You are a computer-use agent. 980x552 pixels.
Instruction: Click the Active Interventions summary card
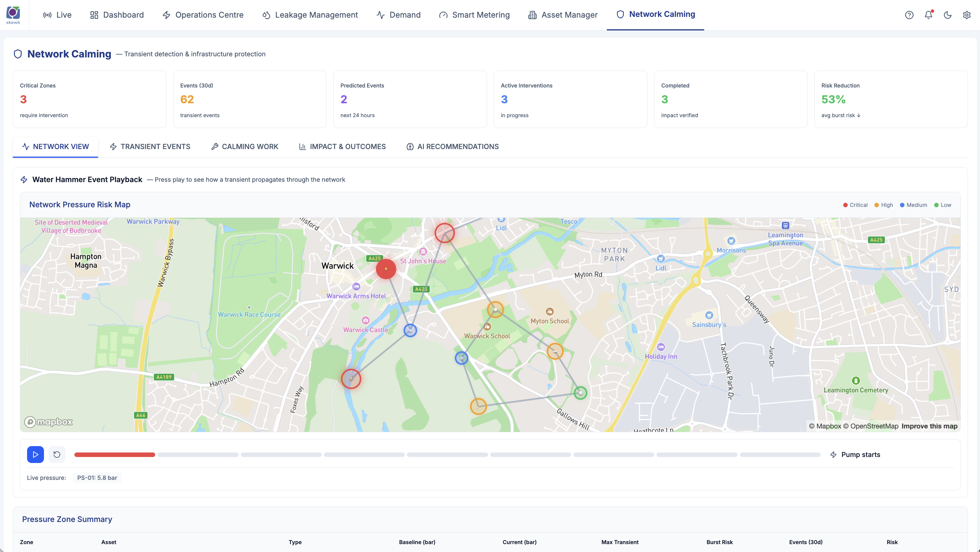coord(570,99)
